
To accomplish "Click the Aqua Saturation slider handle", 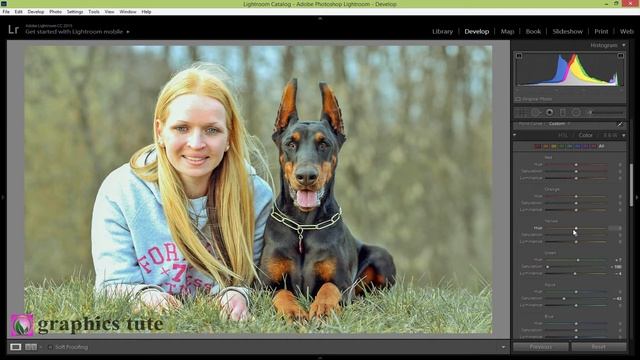I will pyautogui.click(x=564, y=299).
